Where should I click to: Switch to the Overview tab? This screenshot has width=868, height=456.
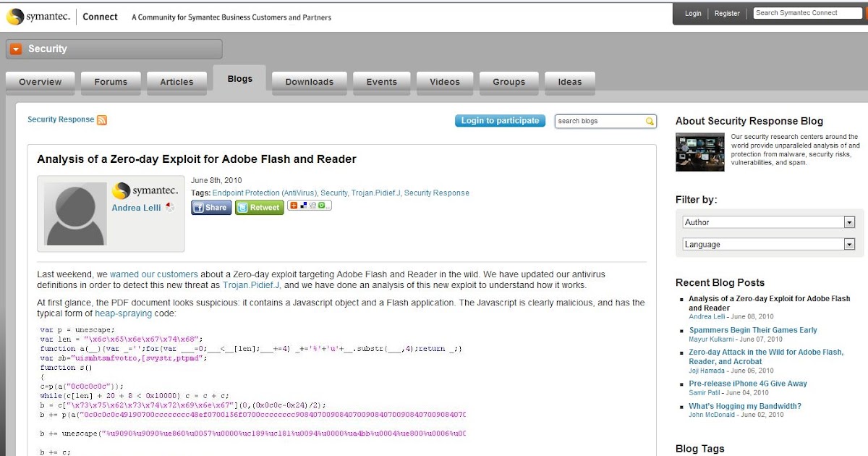(x=41, y=82)
